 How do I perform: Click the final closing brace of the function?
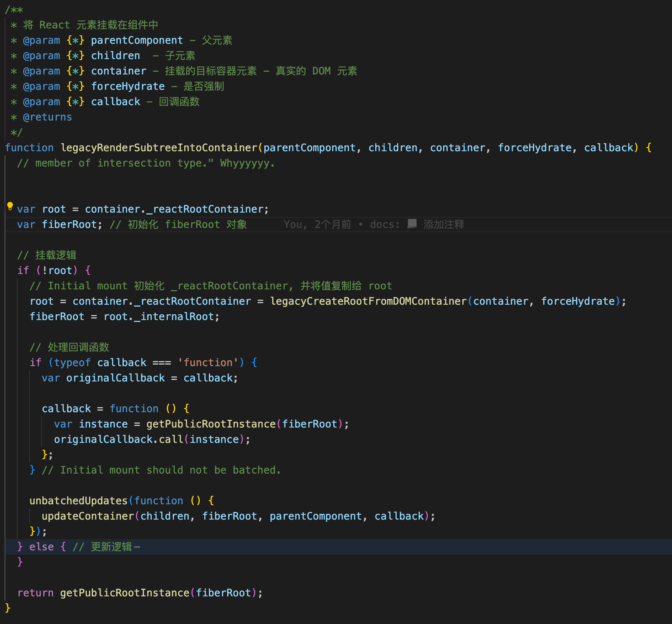click(x=8, y=608)
